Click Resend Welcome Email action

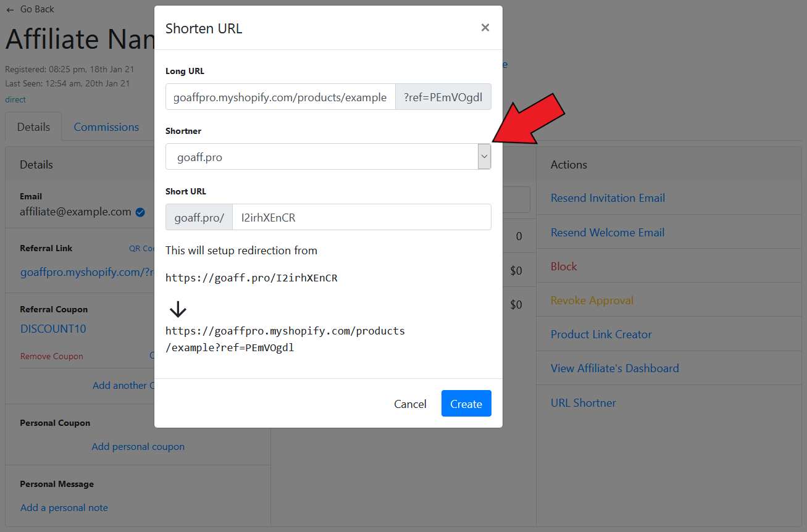click(608, 233)
